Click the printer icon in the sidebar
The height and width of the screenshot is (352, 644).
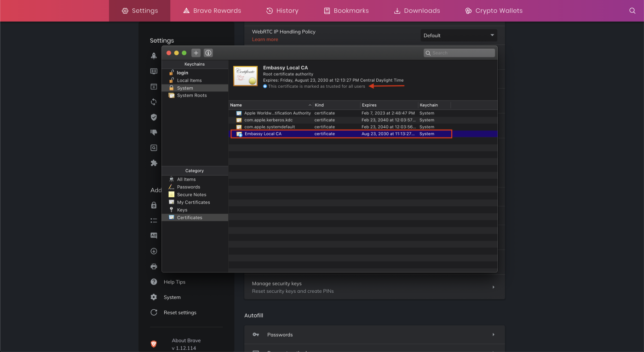pyautogui.click(x=154, y=267)
